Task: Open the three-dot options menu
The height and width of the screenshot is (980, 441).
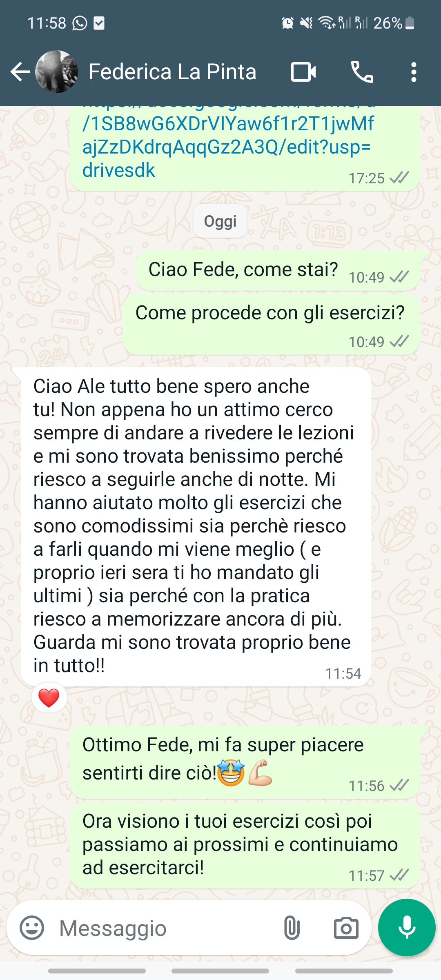Action: tap(414, 72)
